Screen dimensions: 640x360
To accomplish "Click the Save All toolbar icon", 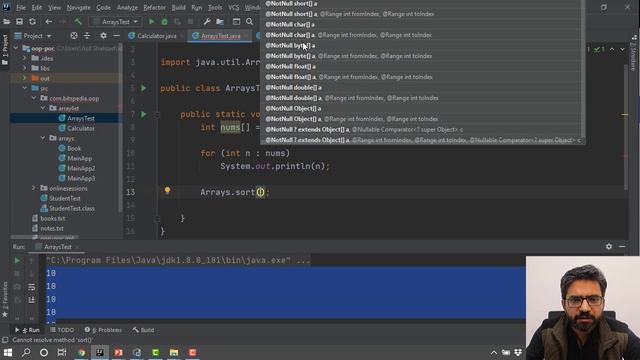I will pos(19,22).
